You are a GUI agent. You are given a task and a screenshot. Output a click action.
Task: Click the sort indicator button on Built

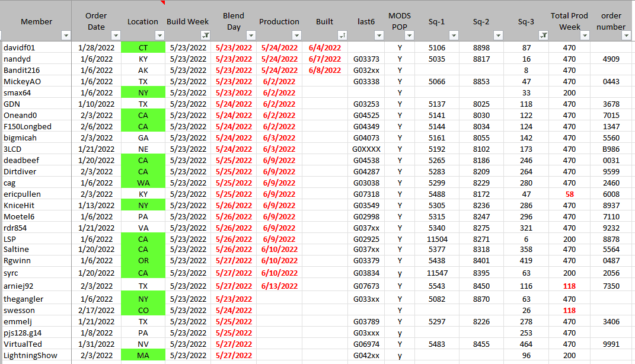coord(342,36)
